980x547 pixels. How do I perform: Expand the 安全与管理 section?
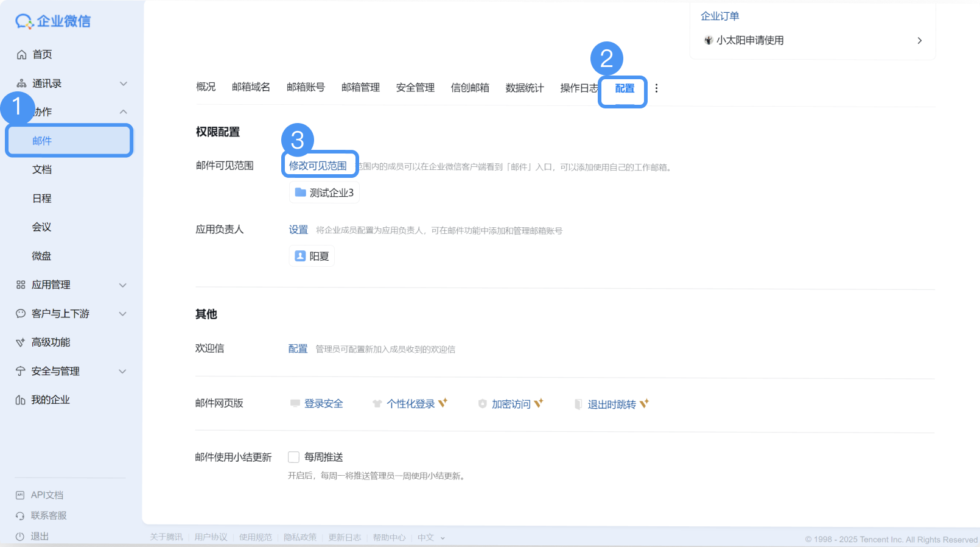122,372
